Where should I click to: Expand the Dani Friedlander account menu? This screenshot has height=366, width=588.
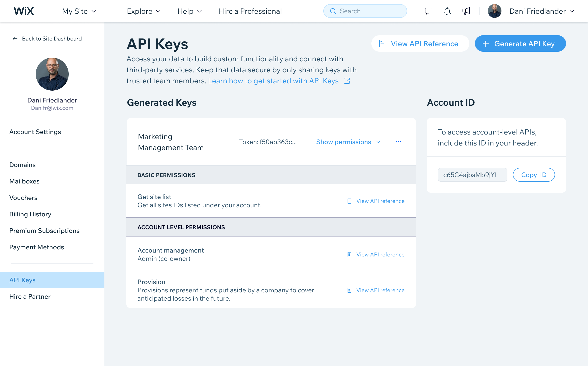pos(542,11)
